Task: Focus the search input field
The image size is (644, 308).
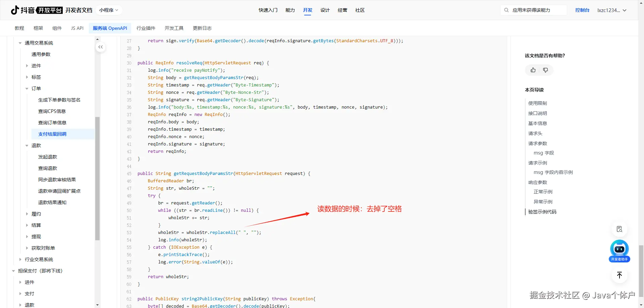Action: click(x=534, y=10)
